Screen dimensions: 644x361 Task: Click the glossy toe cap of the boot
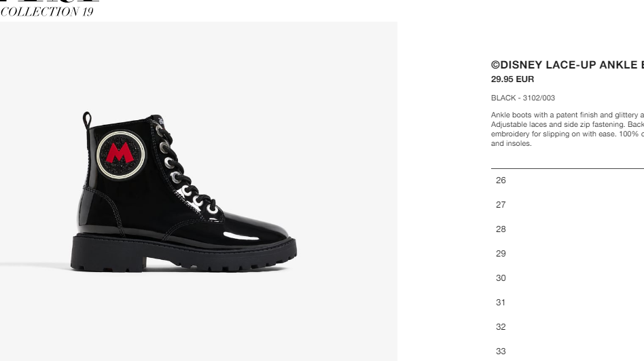point(255,230)
